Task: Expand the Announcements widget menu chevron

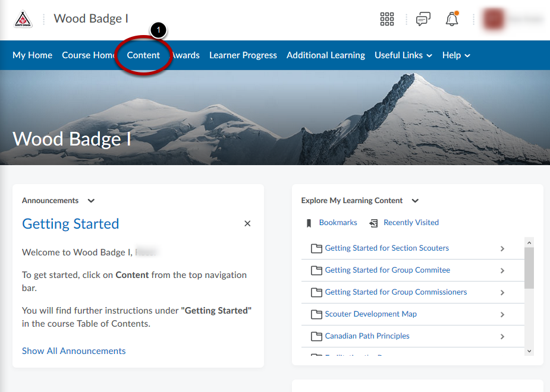Action: 91,201
